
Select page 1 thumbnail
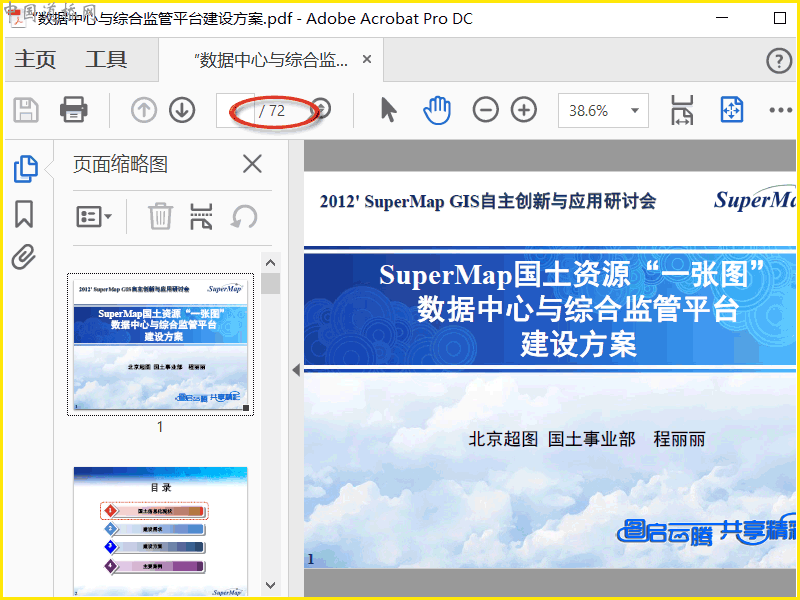coord(160,344)
